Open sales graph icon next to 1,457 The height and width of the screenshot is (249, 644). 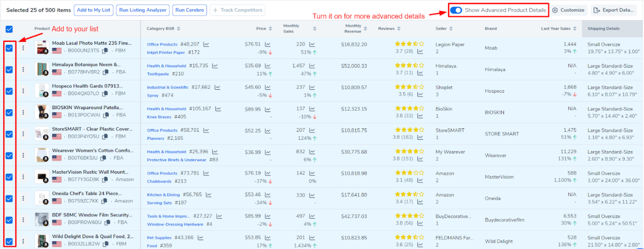click(x=312, y=66)
